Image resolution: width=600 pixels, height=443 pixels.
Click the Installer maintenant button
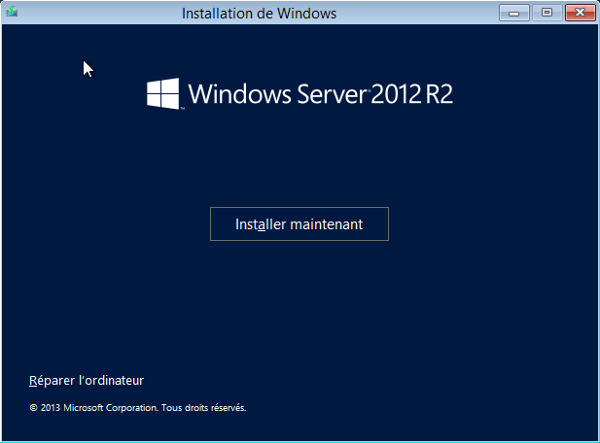pyautogui.click(x=299, y=224)
